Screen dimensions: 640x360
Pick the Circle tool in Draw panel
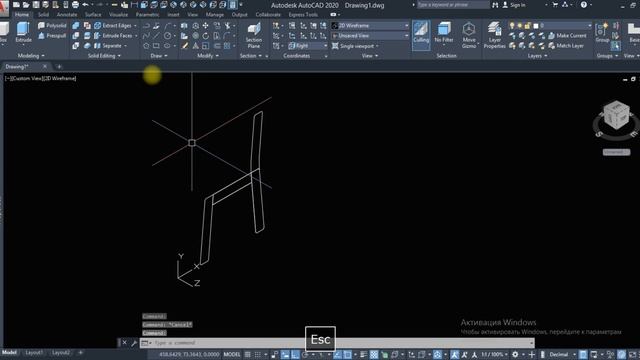coord(167,36)
